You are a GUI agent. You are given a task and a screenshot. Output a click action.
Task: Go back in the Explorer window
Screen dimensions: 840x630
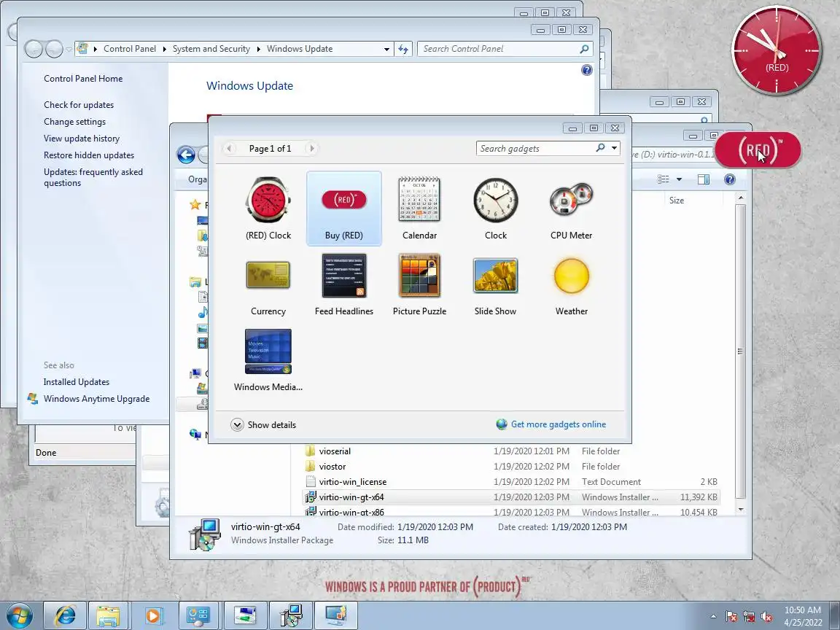point(186,155)
